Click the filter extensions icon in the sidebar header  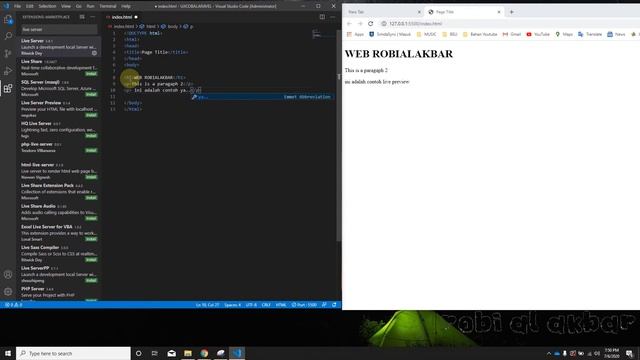click(x=82, y=17)
